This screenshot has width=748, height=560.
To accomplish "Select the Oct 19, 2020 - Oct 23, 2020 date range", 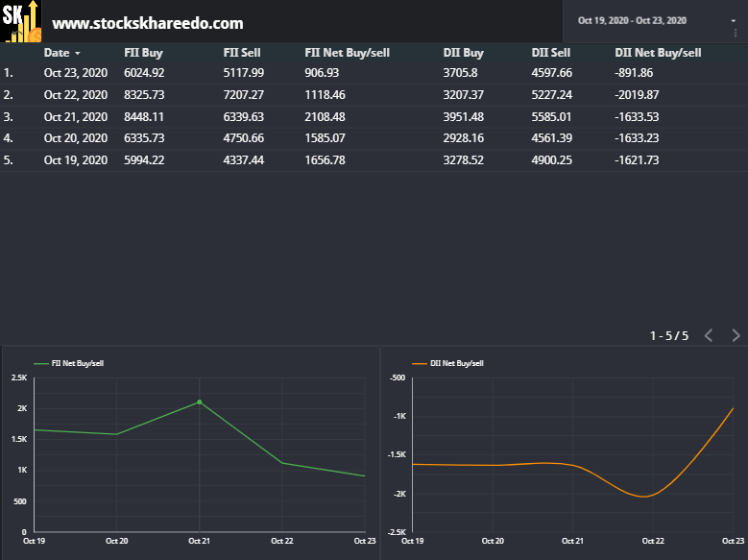I will point(632,20).
